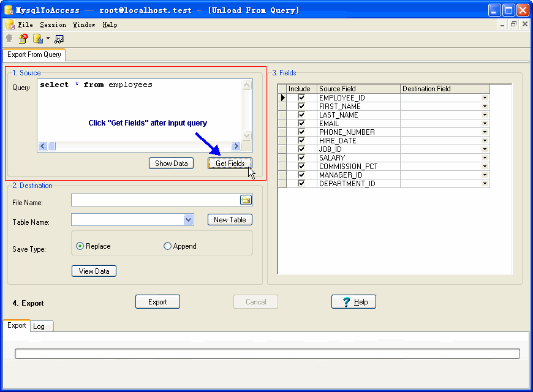533x392 pixels.
Task: Click the question mark Help button
Action: click(x=353, y=301)
